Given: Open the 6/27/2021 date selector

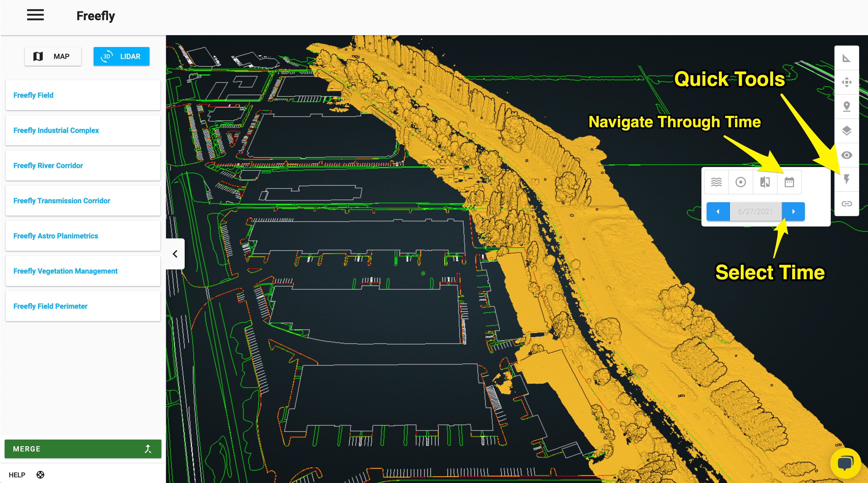Looking at the screenshot, I should [x=755, y=212].
